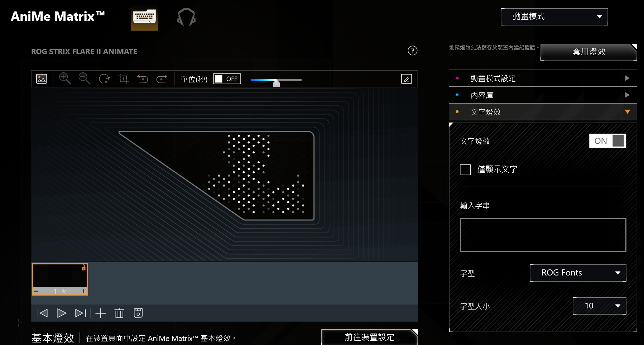This screenshot has width=644, height=345.
Task: Open the font size 10 dropdown
Action: (599, 306)
